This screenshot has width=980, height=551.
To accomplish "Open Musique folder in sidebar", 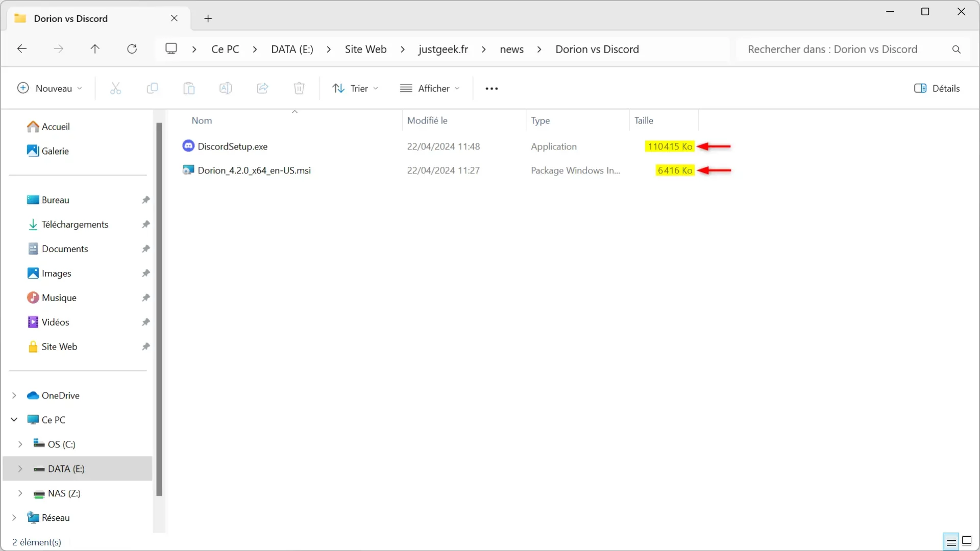I will click(x=59, y=297).
